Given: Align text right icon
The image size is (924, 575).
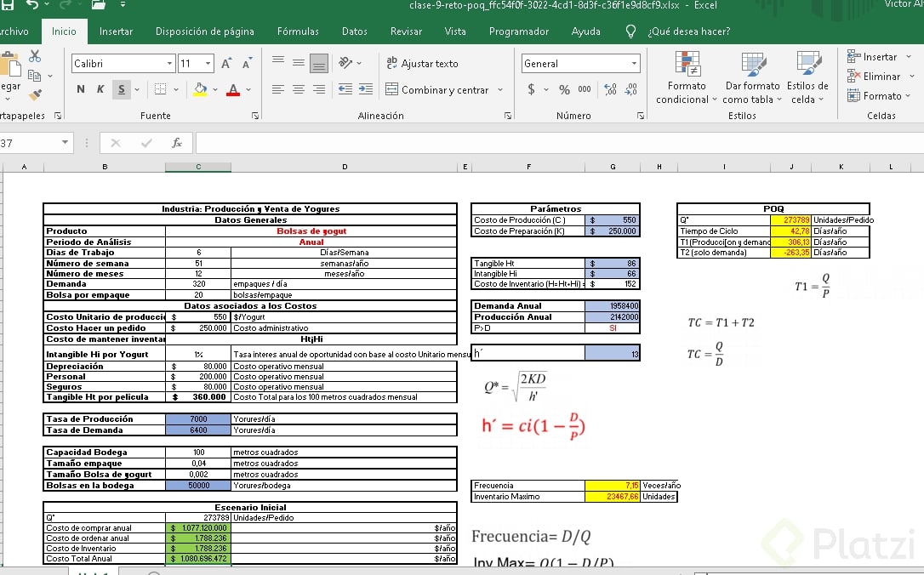Looking at the screenshot, I should (x=319, y=89).
